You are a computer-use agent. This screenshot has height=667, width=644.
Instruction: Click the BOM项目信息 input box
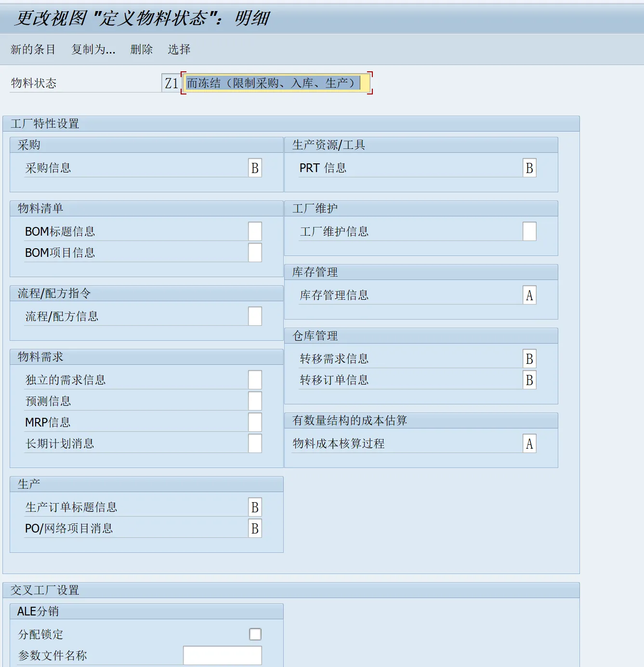click(x=255, y=253)
